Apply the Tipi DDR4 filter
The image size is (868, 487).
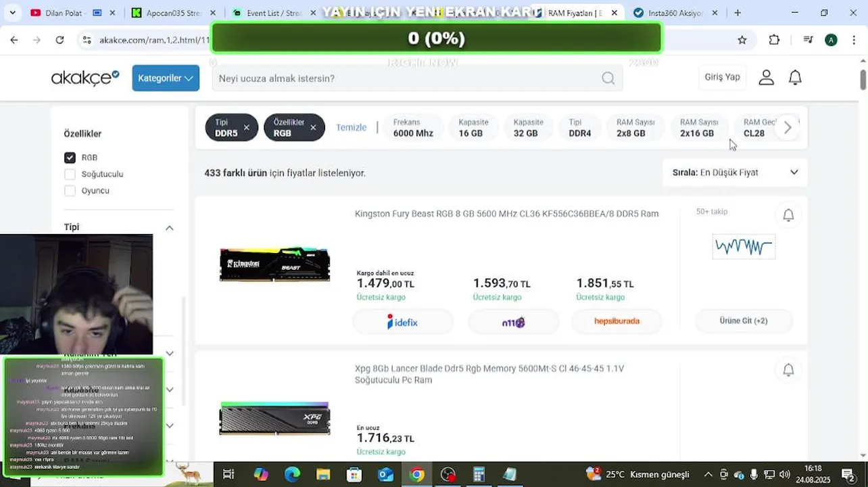pos(579,127)
